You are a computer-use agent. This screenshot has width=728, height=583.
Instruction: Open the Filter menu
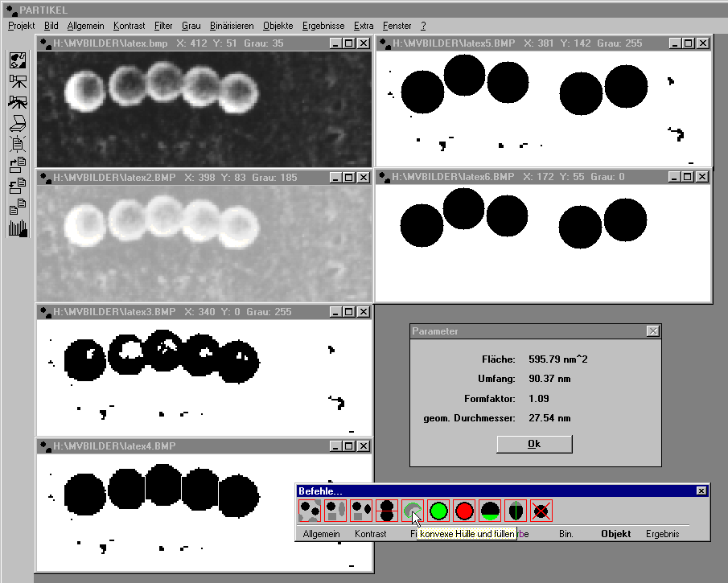click(x=163, y=26)
